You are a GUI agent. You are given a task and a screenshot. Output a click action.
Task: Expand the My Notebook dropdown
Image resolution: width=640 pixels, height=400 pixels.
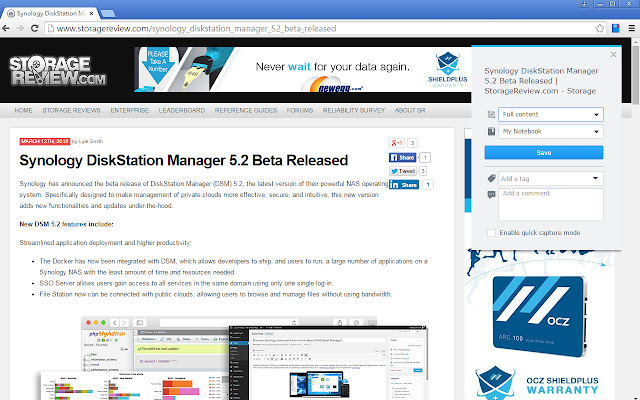click(x=551, y=131)
